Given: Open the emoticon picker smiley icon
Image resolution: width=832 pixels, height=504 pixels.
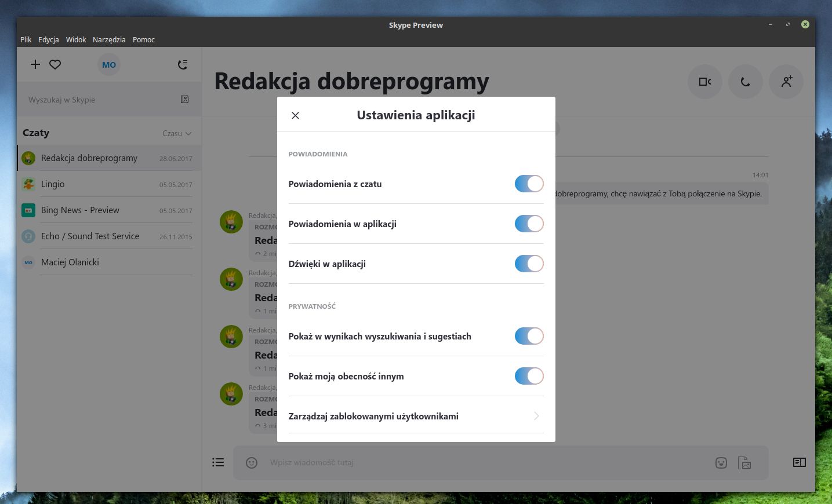Looking at the screenshot, I should pyautogui.click(x=252, y=462).
